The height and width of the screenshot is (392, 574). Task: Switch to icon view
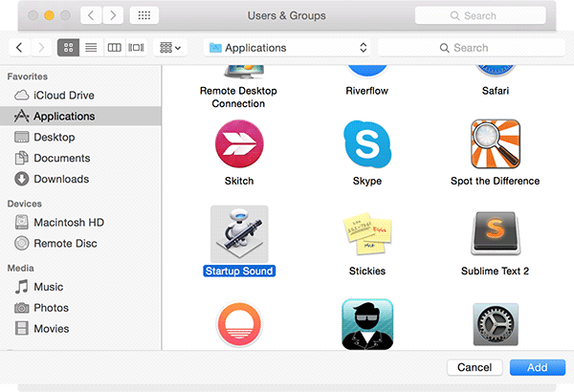click(69, 48)
